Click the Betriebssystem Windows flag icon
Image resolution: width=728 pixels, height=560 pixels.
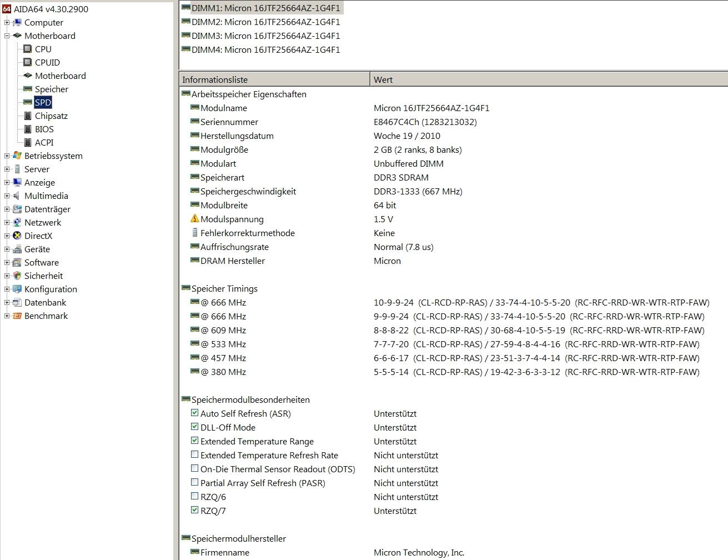[17, 156]
